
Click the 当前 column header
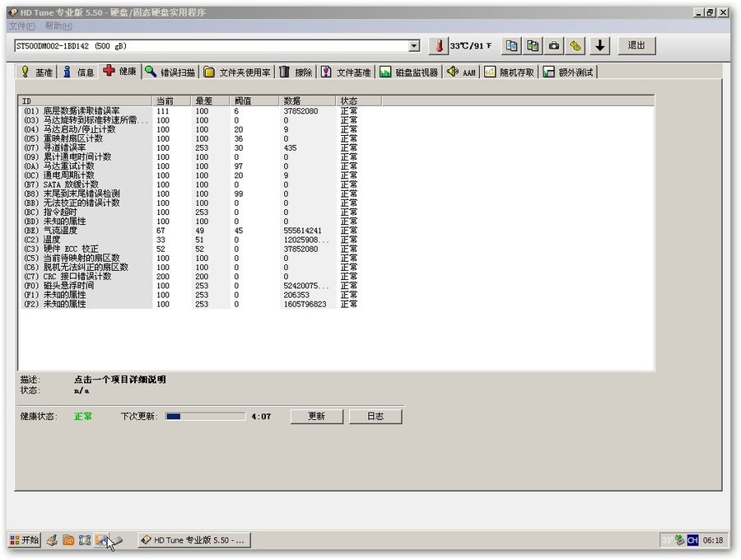click(x=171, y=100)
